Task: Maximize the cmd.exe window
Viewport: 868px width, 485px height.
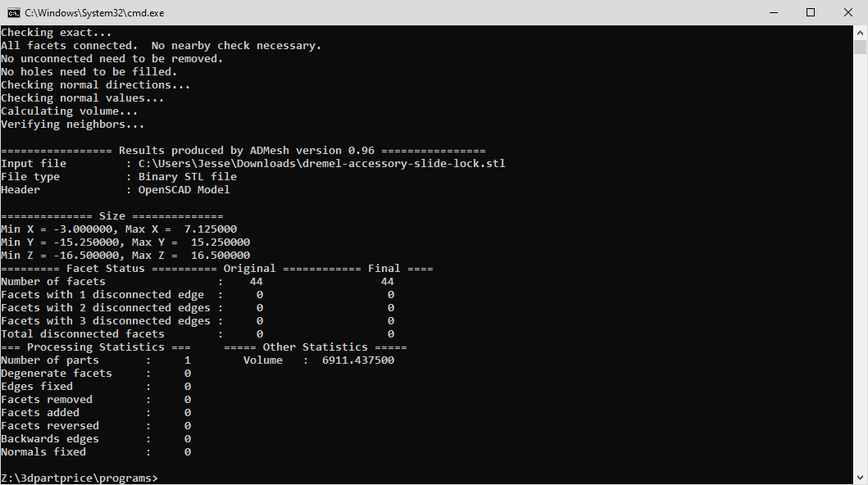Action: (811, 12)
